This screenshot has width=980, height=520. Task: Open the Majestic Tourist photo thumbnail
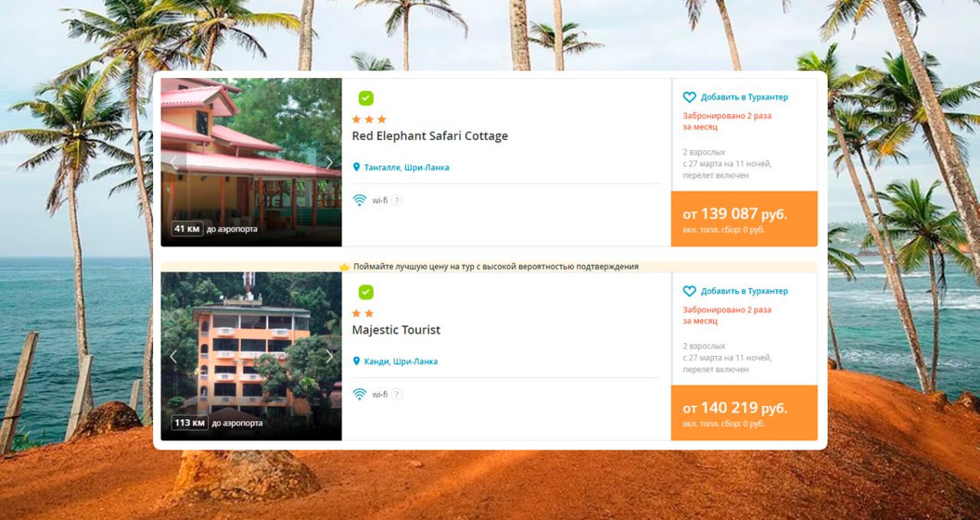click(x=251, y=356)
